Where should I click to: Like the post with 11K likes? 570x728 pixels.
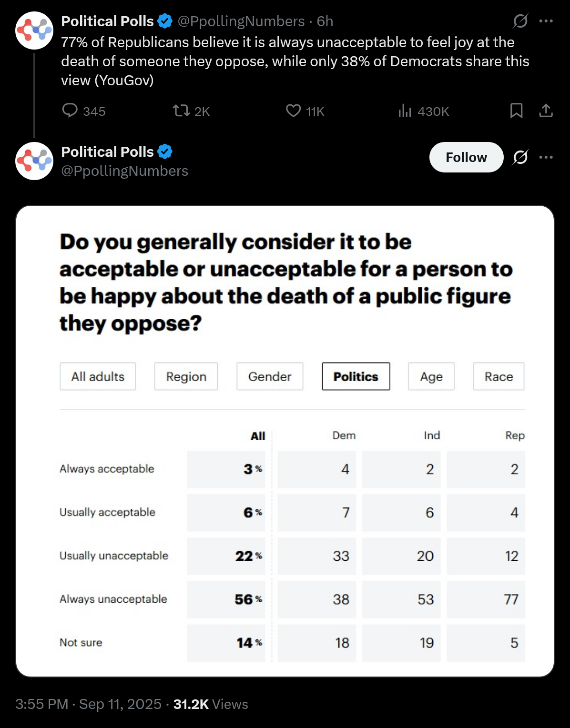click(305, 111)
